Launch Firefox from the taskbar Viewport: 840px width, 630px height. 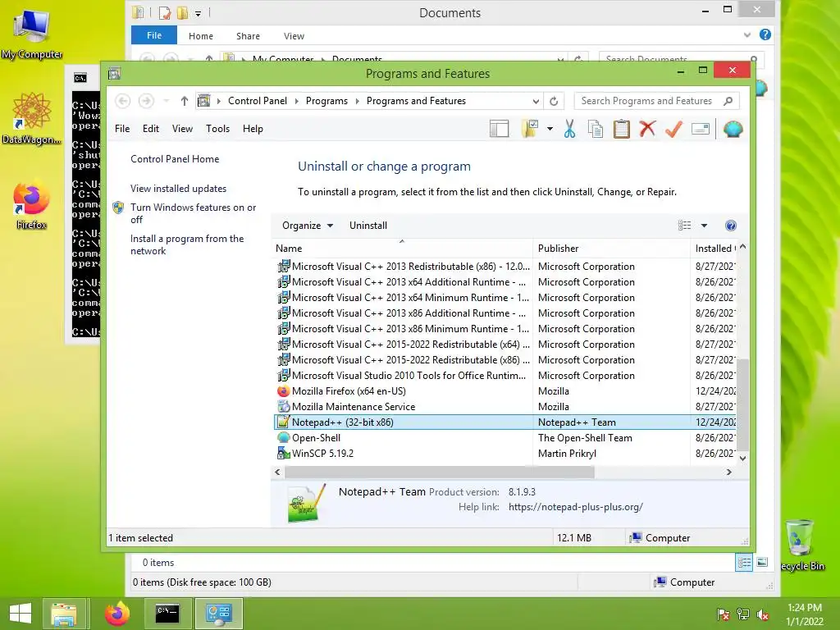pyautogui.click(x=116, y=613)
